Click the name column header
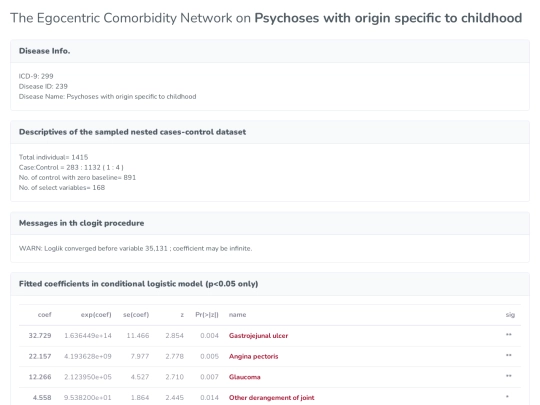 (x=238, y=315)
